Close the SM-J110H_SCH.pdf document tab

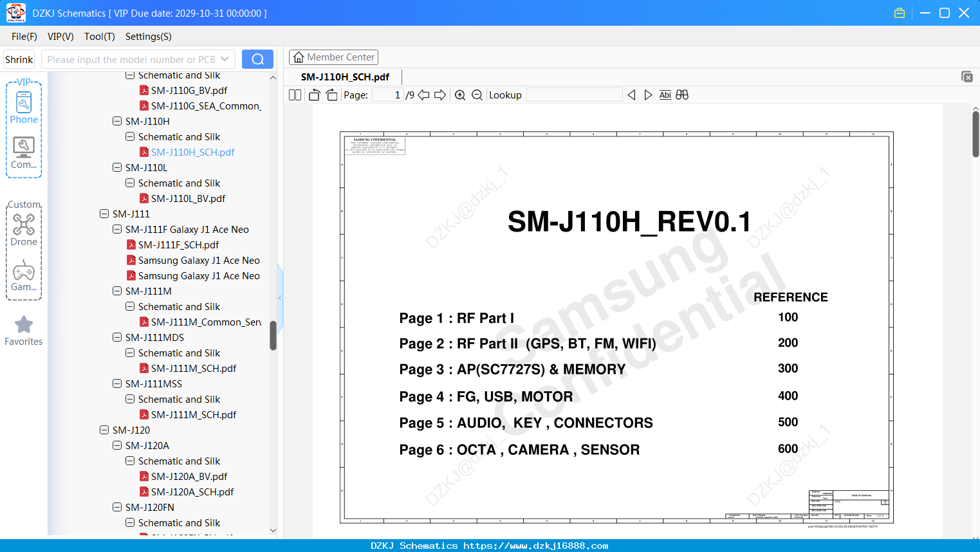(x=967, y=77)
